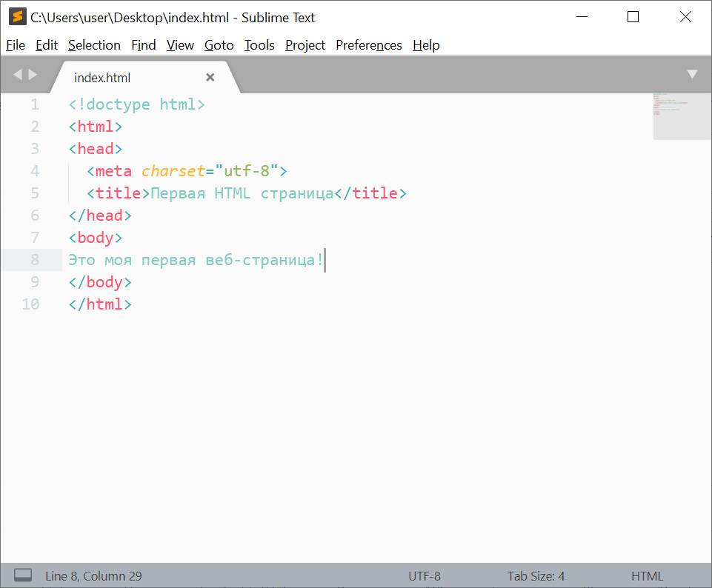Open the tab list dropdown arrow
The width and height of the screenshot is (712, 588).
click(x=692, y=74)
